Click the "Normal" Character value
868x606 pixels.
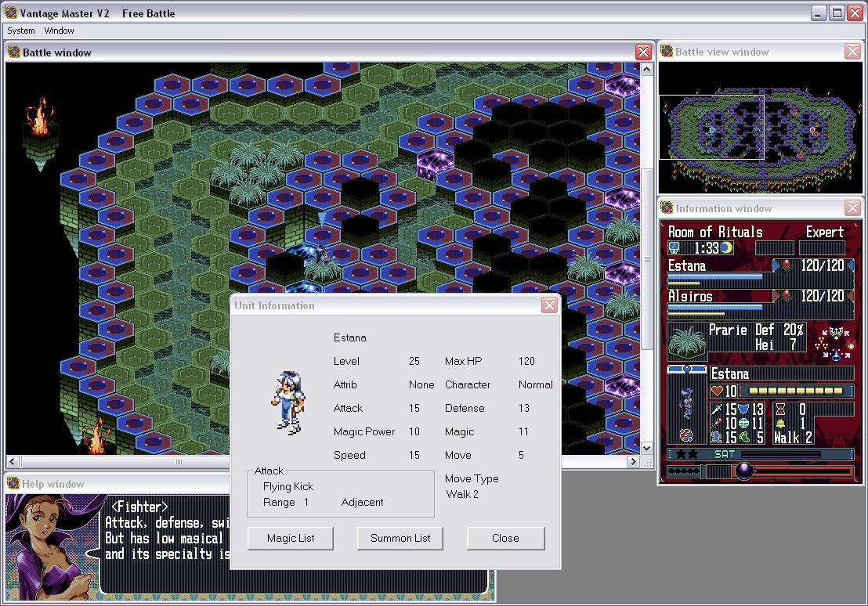[x=535, y=384]
